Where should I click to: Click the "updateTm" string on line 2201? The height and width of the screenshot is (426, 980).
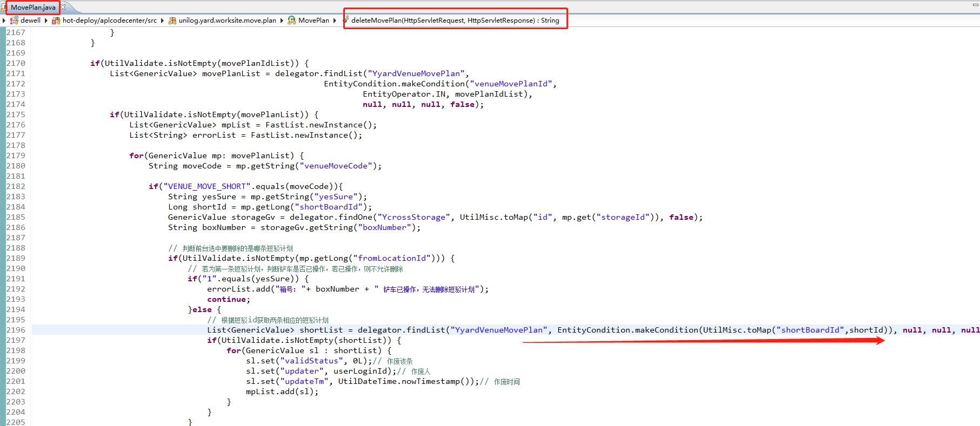point(304,381)
